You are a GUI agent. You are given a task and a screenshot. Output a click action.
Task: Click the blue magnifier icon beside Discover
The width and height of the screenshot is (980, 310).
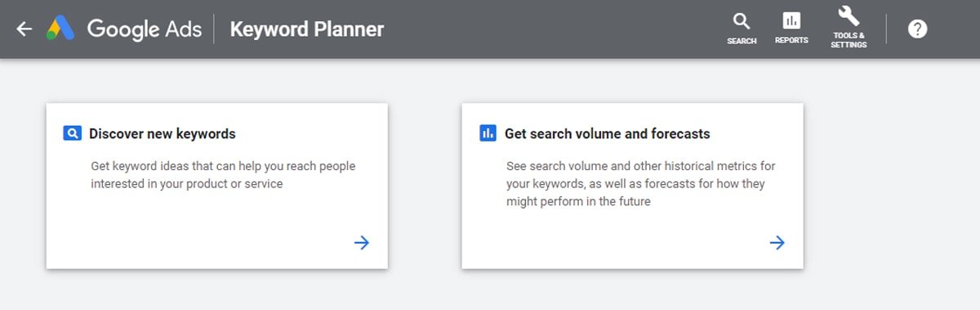click(x=72, y=133)
